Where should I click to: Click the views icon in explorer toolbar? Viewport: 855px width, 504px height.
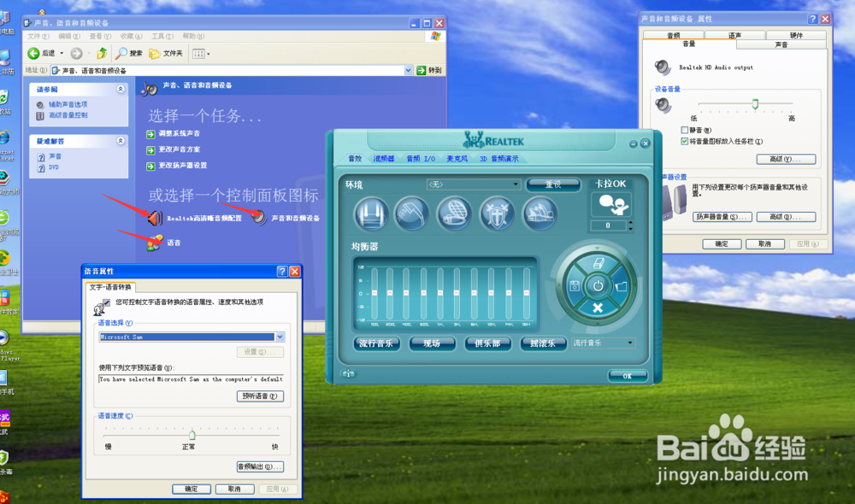tap(198, 54)
